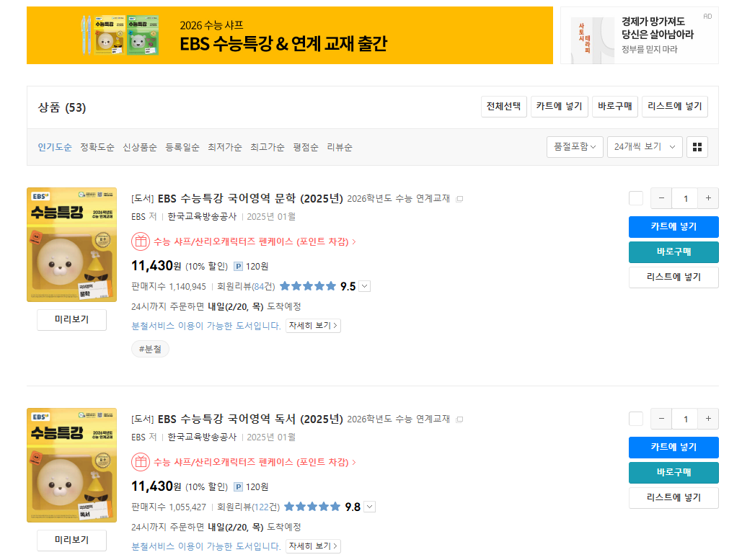Screen dimensions: 742x560
Task: Click 전체선택 button
Action: [x=504, y=107]
